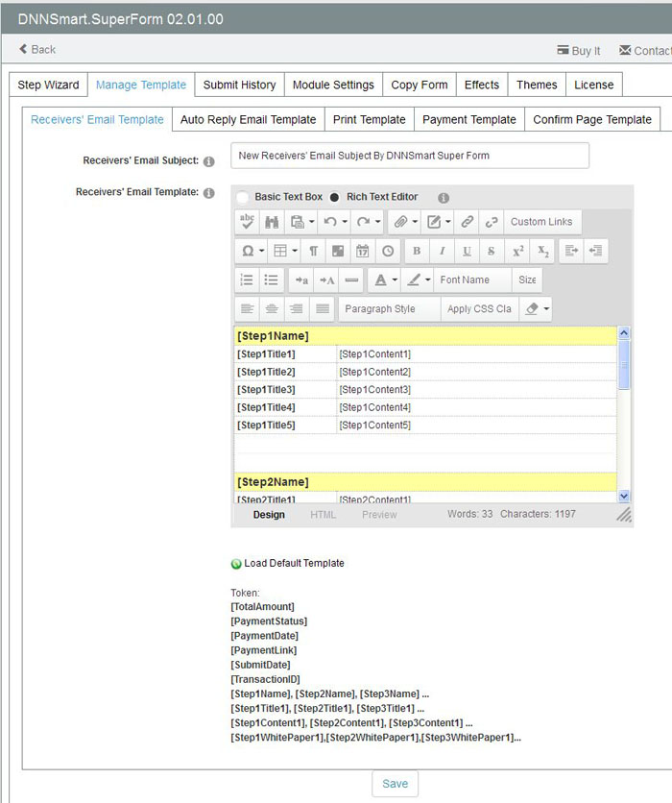Insert a table using the table icon
Image resolution: width=672 pixels, height=803 pixels.
pos(280,251)
